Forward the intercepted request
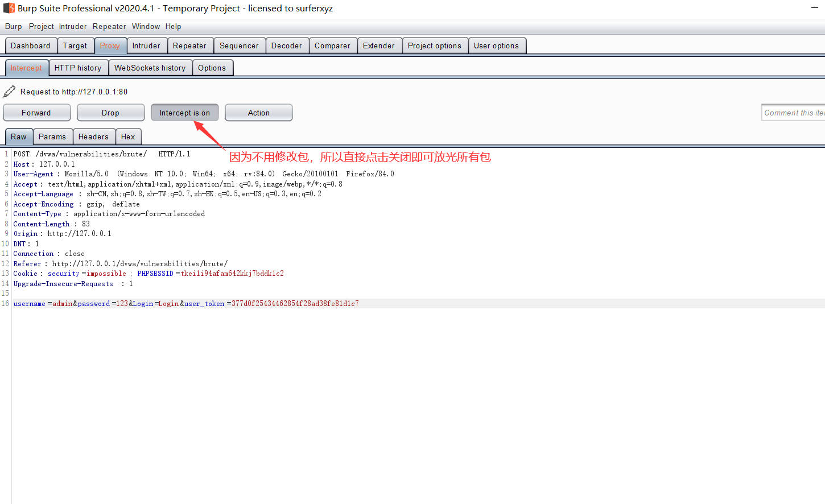The width and height of the screenshot is (825, 504). point(36,113)
